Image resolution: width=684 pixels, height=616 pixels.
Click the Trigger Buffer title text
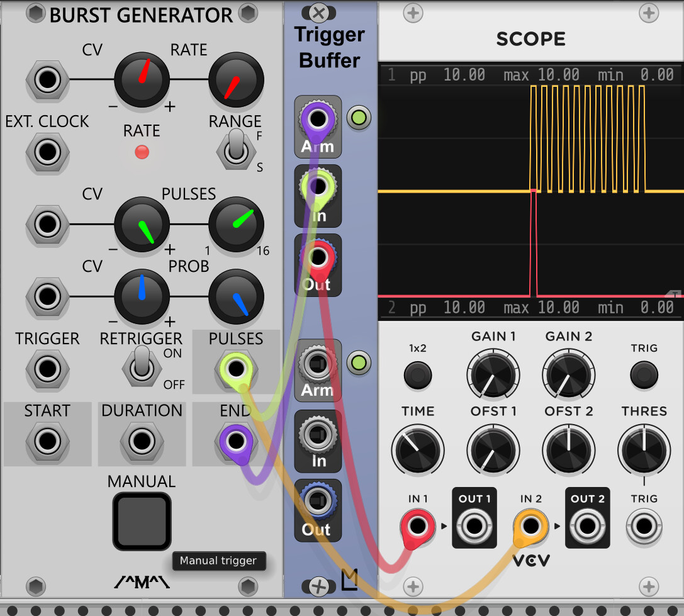pyautogui.click(x=330, y=48)
